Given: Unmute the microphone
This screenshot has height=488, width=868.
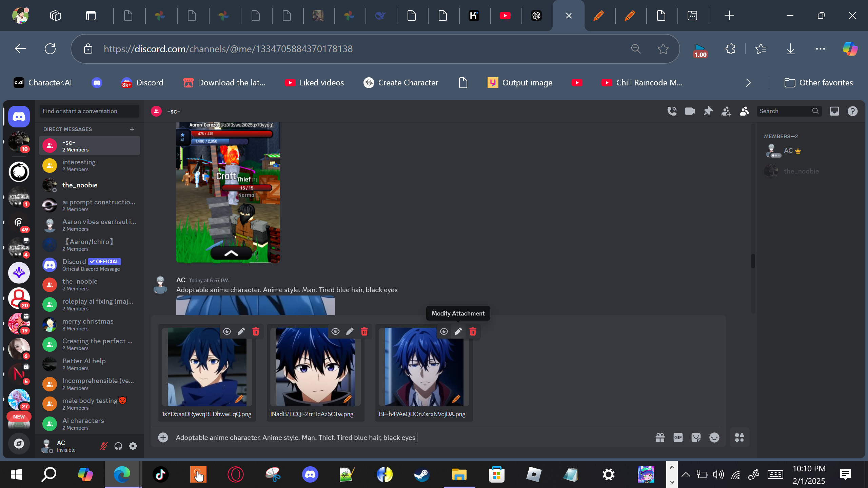Looking at the screenshot, I should pyautogui.click(x=103, y=446).
